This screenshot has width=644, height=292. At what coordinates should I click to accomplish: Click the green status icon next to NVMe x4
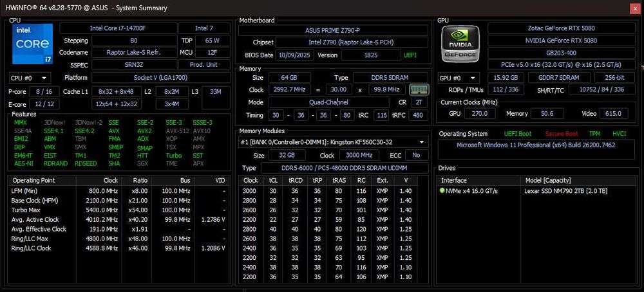(x=442, y=191)
